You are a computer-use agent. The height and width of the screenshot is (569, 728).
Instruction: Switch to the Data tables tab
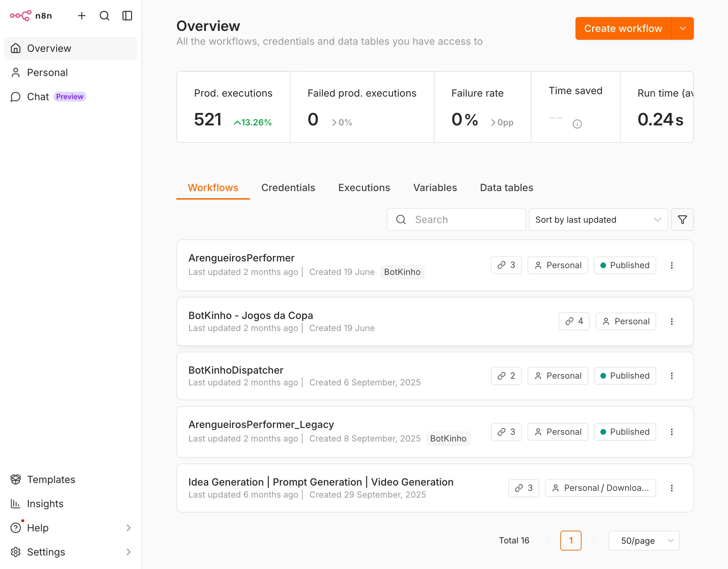tap(507, 188)
